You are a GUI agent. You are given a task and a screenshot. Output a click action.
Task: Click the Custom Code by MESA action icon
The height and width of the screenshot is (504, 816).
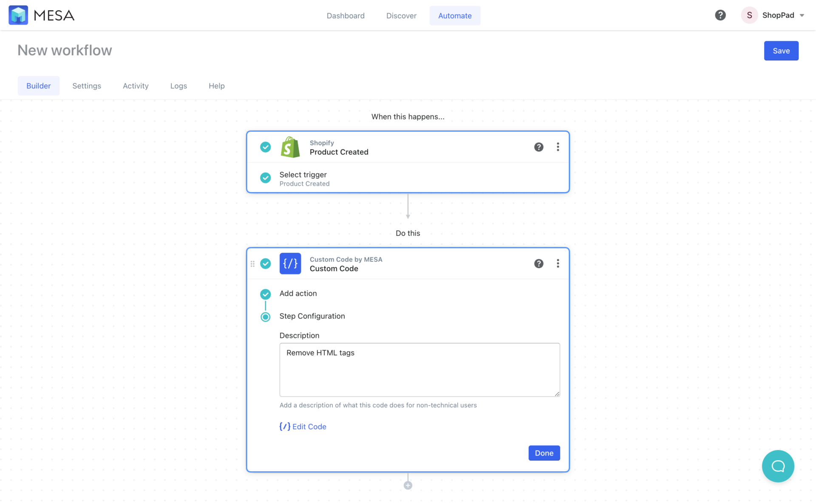click(x=290, y=263)
